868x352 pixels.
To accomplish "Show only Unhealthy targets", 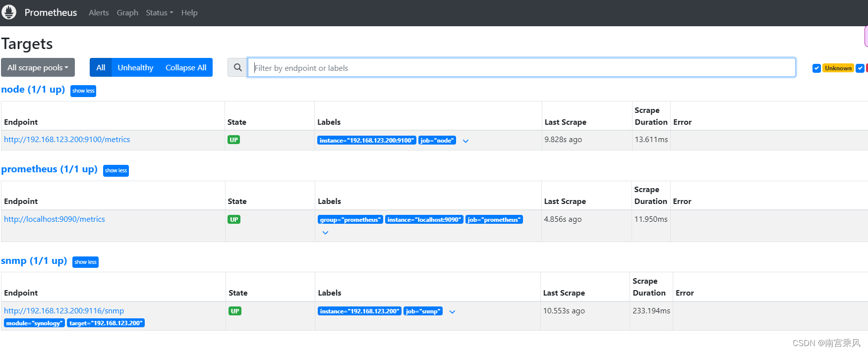I will pos(135,68).
